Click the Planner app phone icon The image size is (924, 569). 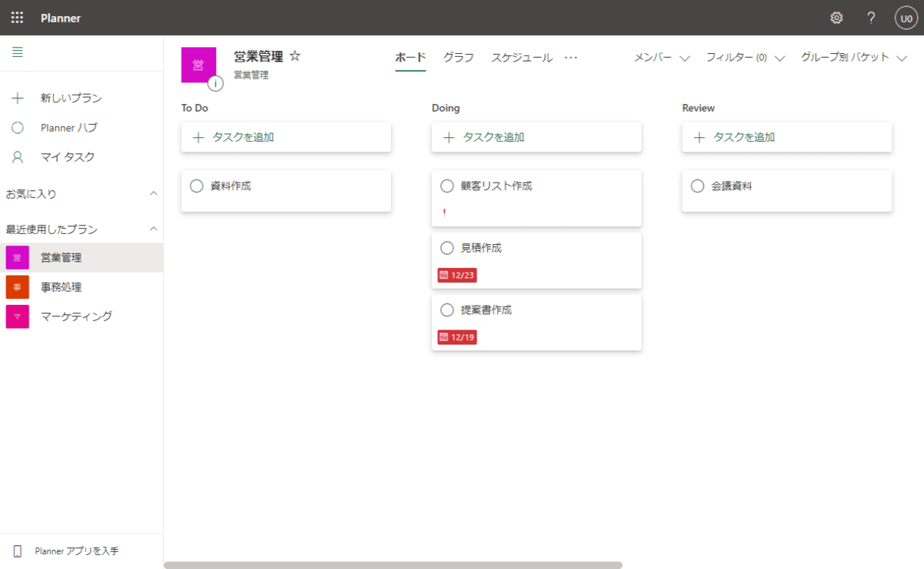tap(18, 551)
